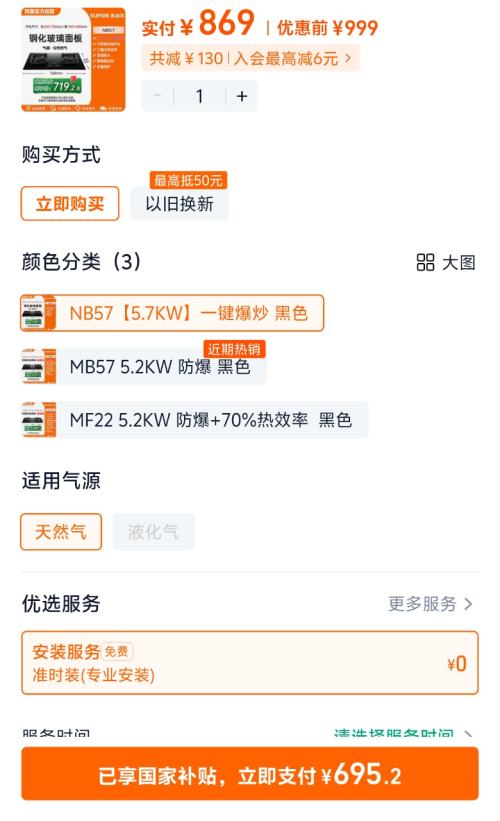Click the MB57 variant thumbnail icon
The image size is (500, 821).
click(x=38, y=367)
